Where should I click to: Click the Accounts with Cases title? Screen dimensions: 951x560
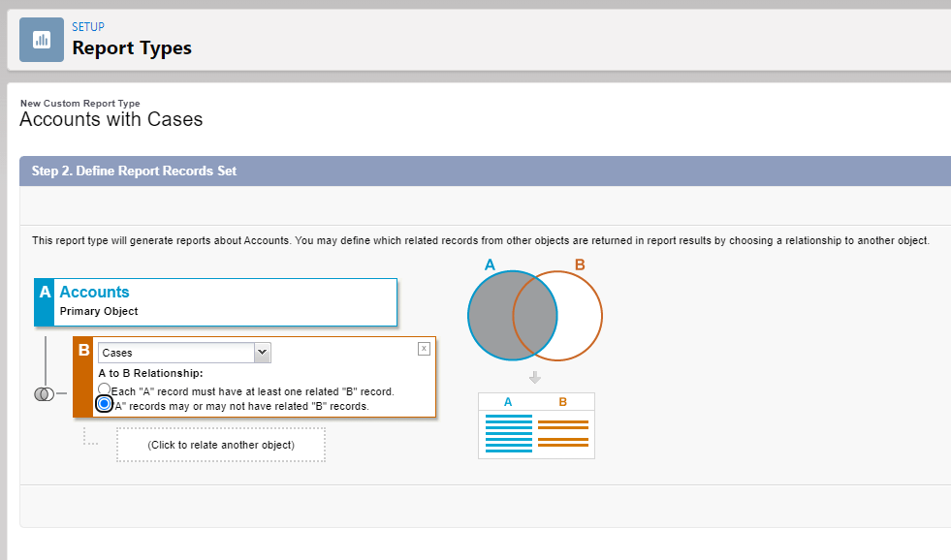(111, 120)
